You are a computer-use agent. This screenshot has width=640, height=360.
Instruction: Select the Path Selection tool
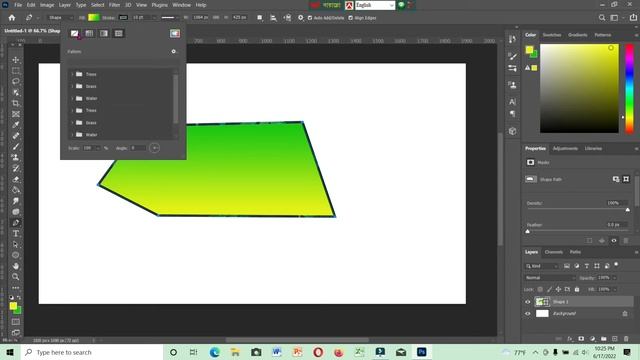point(16,244)
